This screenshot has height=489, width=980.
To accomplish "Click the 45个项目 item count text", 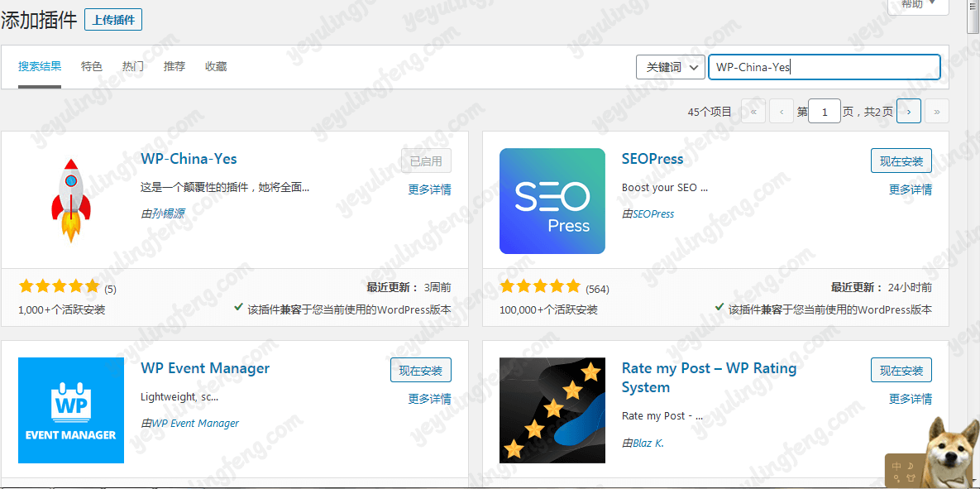I will click(710, 112).
